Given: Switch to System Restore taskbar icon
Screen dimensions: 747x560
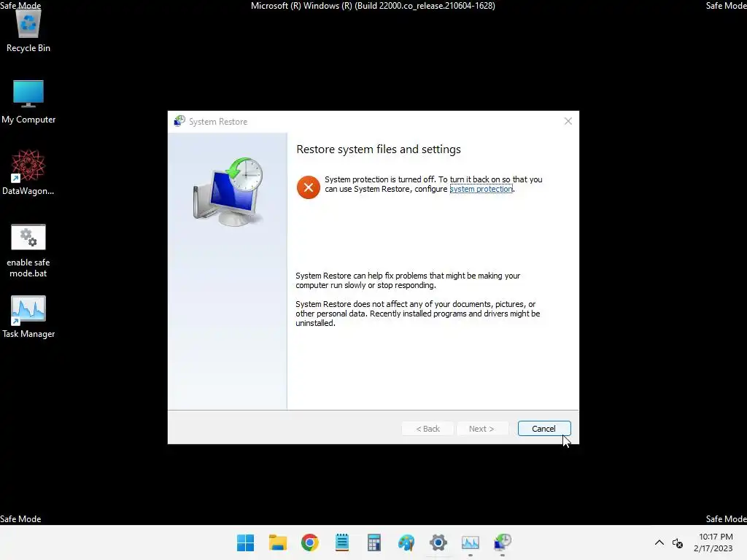Looking at the screenshot, I should coord(503,542).
